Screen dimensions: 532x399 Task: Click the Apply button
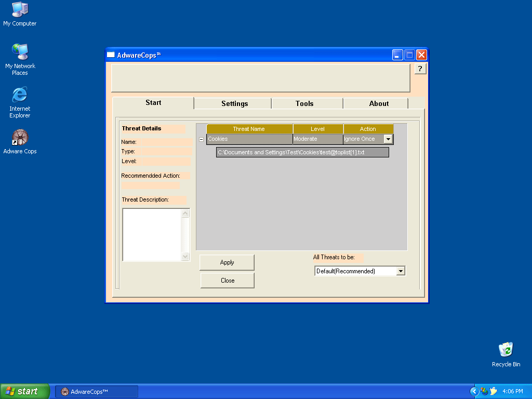click(x=227, y=262)
